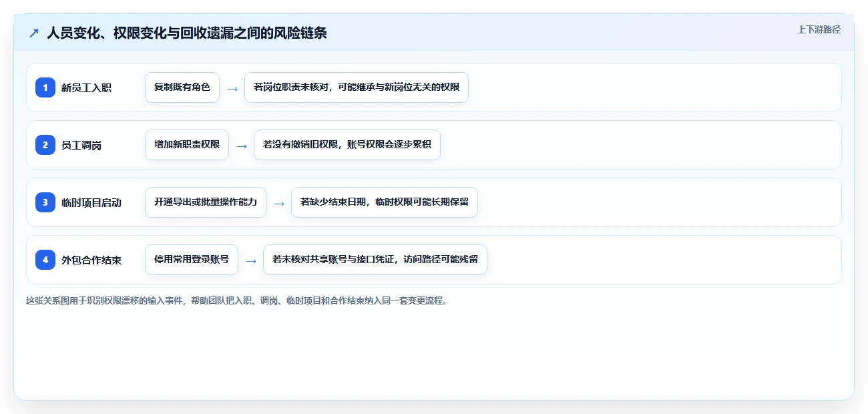The image size is (868, 414).
Task: Click the 新员工入职 row label
Action: (86, 87)
